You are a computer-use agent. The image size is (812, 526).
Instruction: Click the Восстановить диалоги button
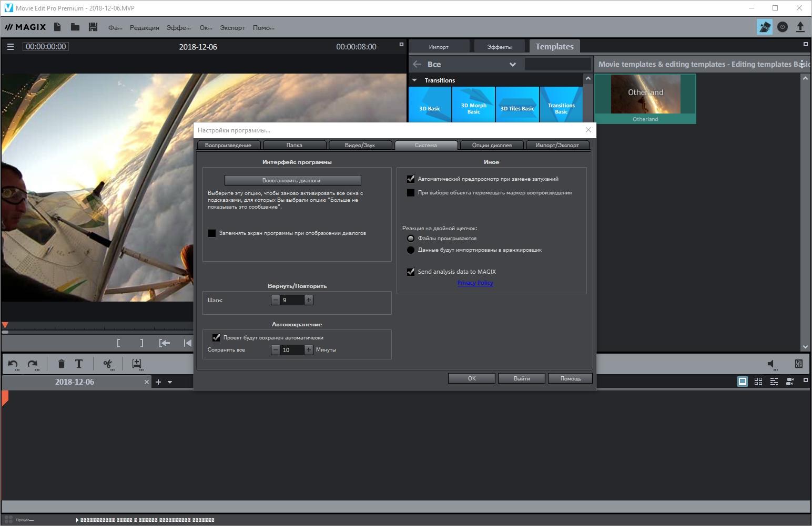(292, 180)
